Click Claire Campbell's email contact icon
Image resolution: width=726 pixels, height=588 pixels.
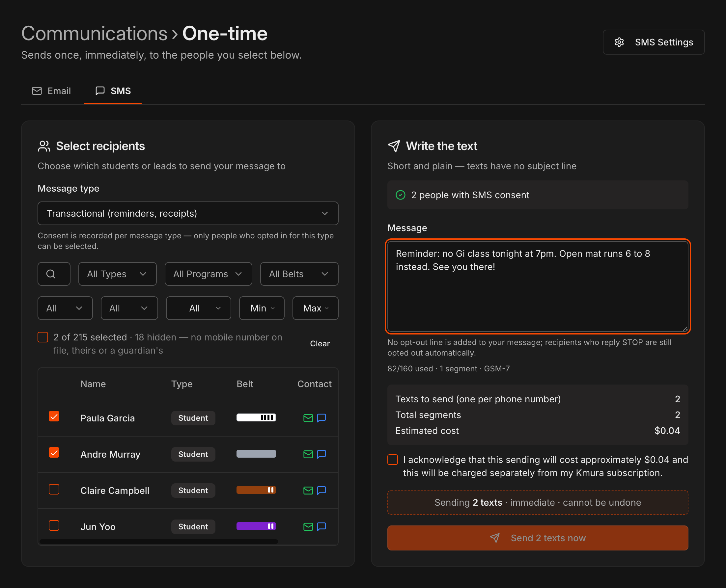(308, 491)
